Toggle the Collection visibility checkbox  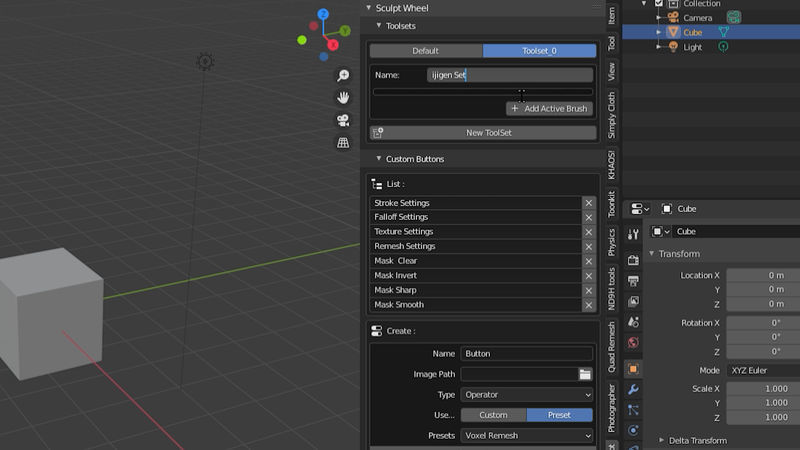(659, 3)
